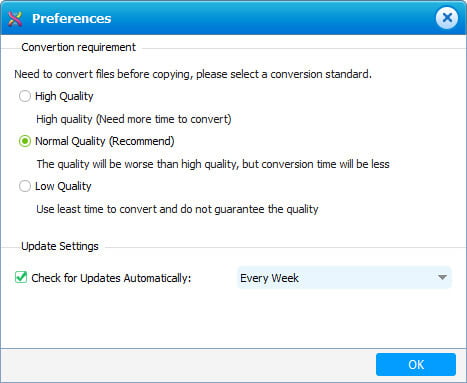Confirm settings with the OK button

(x=416, y=364)
